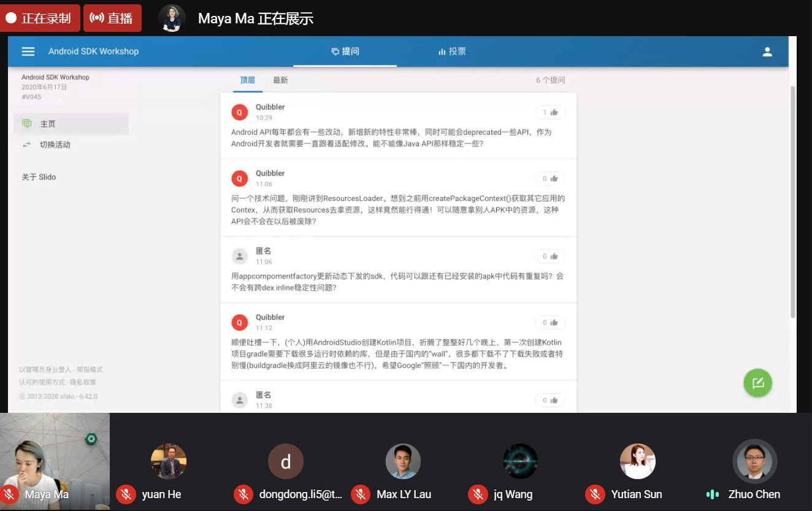The image size is (812, 511).
Task: Upvote the anonymous 11:06 appcompomentfactory question
Action: 550,256
